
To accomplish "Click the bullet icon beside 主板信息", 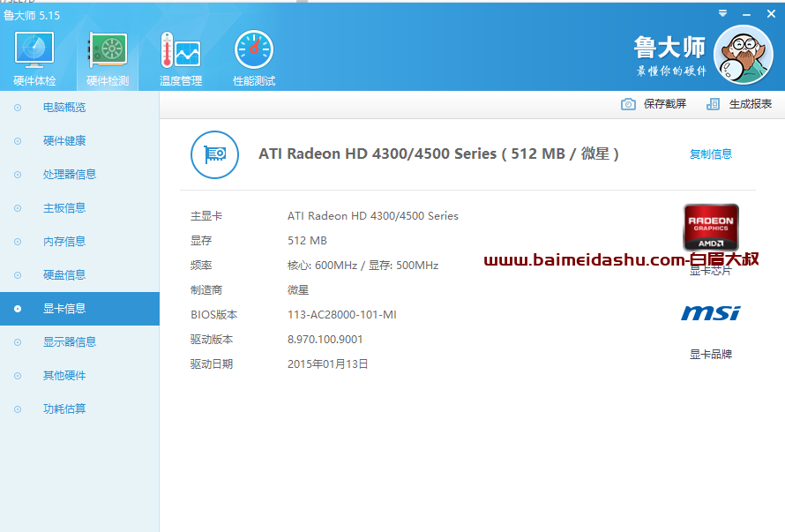I will point(18,208).
